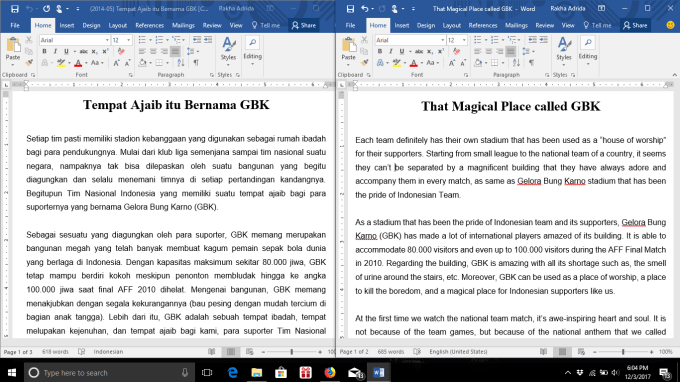
Task: Cut selection in right window
Action: tap(364, 40)
